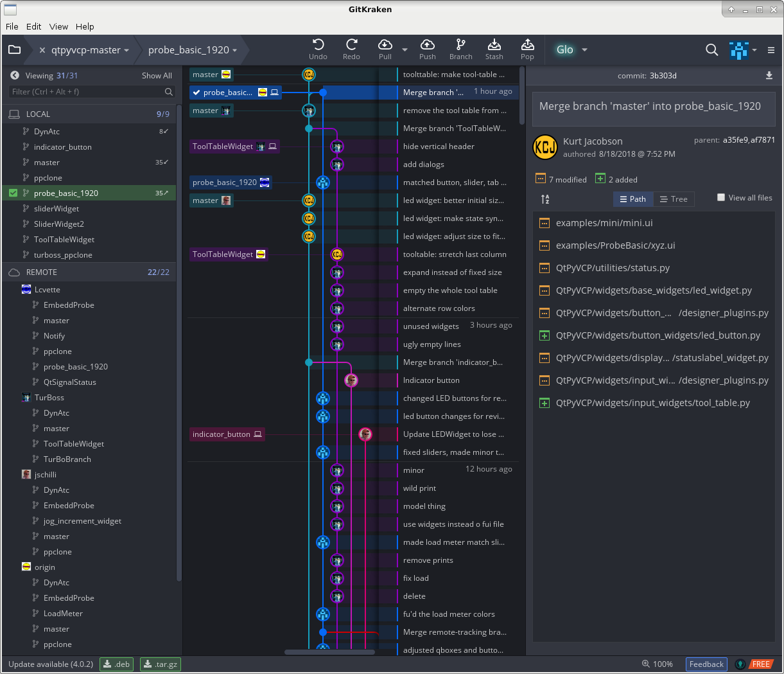Click the Undo toolbar icon

[x=318, y=49]
